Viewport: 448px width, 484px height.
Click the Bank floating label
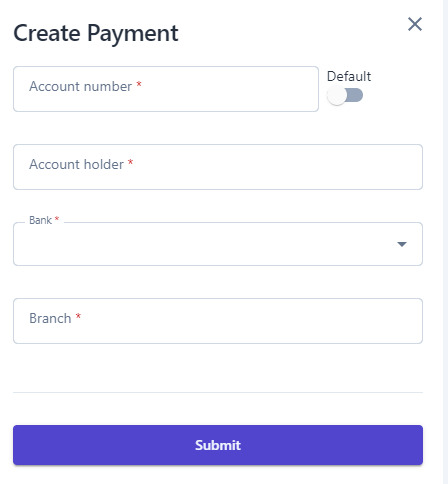40,220
